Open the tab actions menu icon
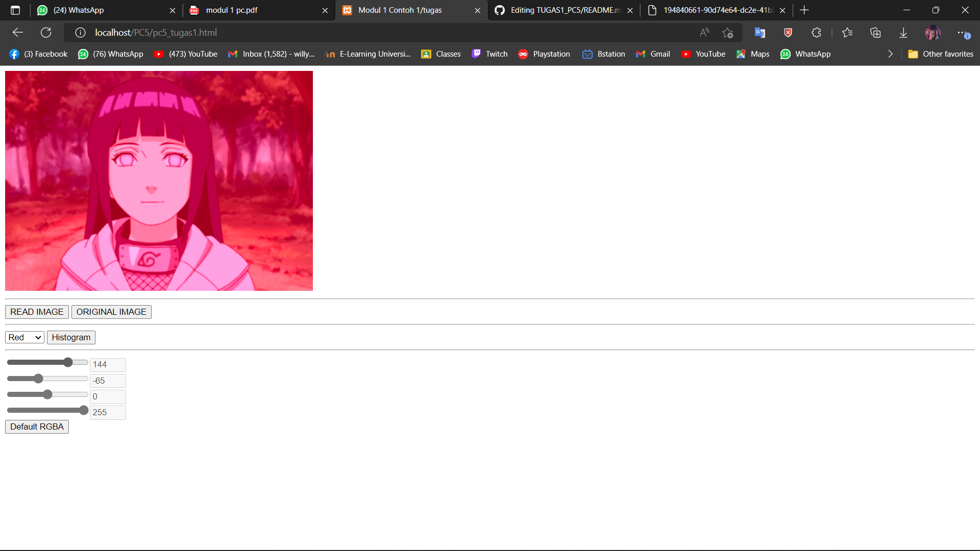This screenshot has width=980, height=551. pos(15,10)
